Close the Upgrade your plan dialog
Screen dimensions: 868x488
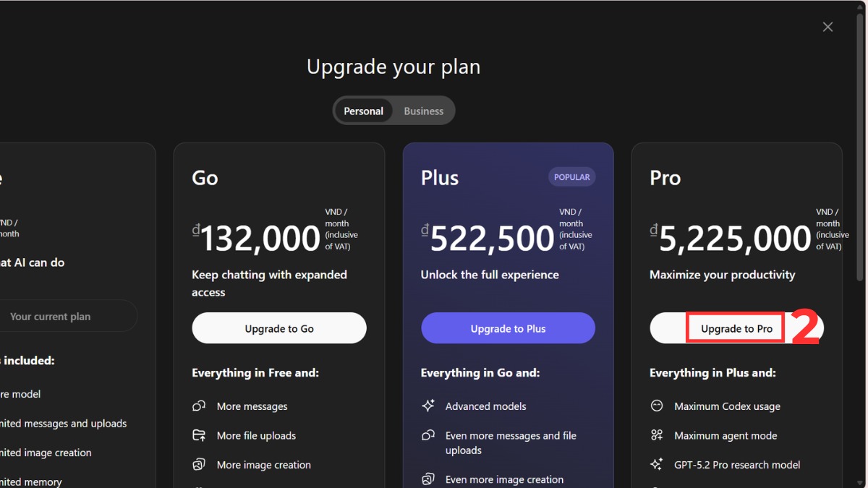pyautogui.click(x=827, y=27)
